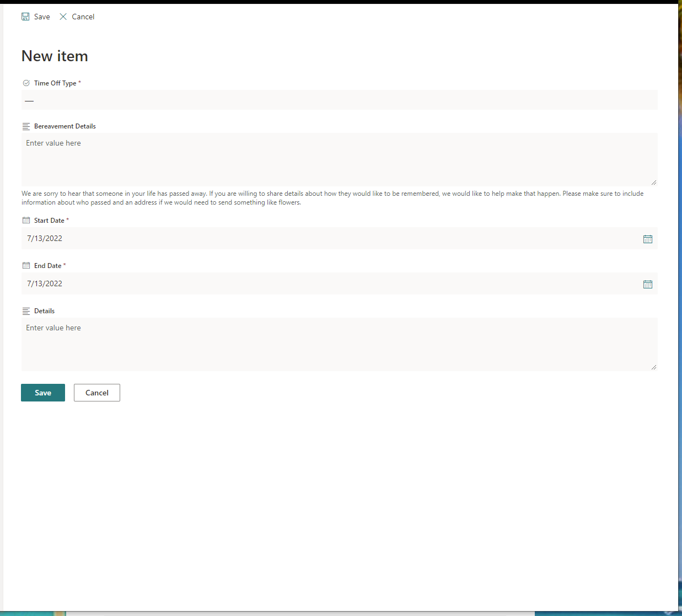This screenshot has height=616, width=682.
Task: Click the Details text area
Action: [x=340, y=344]
